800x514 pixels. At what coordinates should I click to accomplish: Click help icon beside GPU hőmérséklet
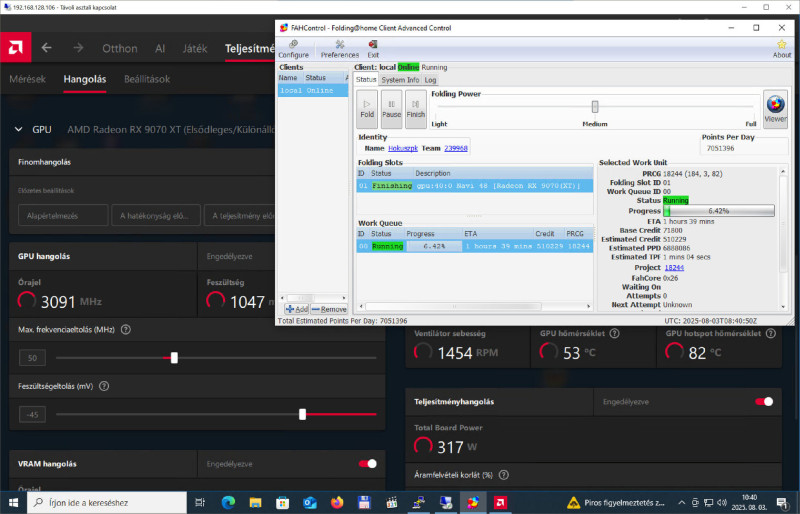point(615,333)
